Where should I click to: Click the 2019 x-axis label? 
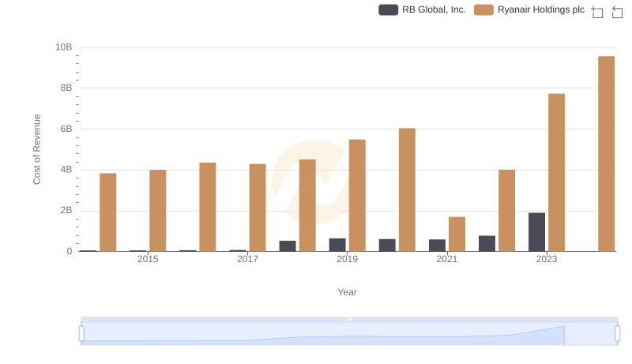(347, 259)
